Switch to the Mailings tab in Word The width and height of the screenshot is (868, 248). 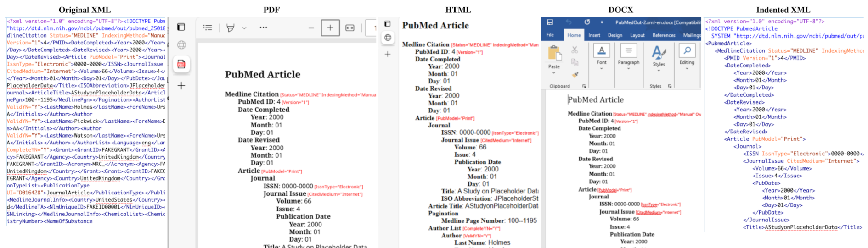pyautogui.click(x=692, y=35)
